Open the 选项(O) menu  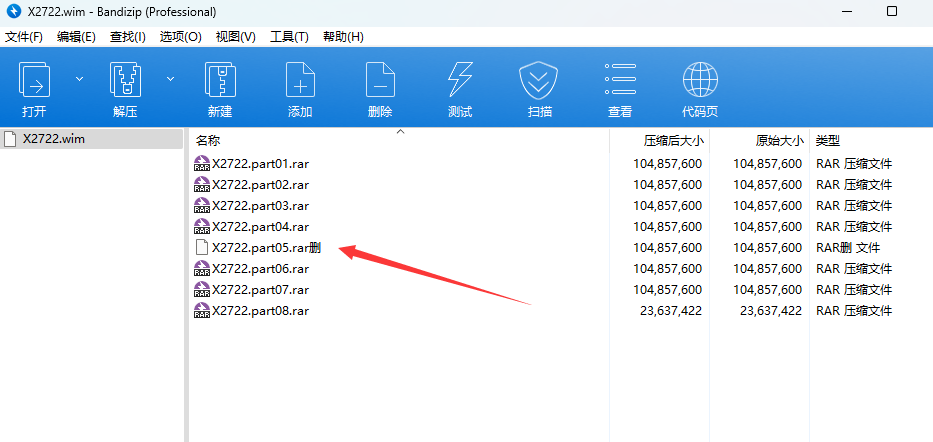(x=180, y=37)
